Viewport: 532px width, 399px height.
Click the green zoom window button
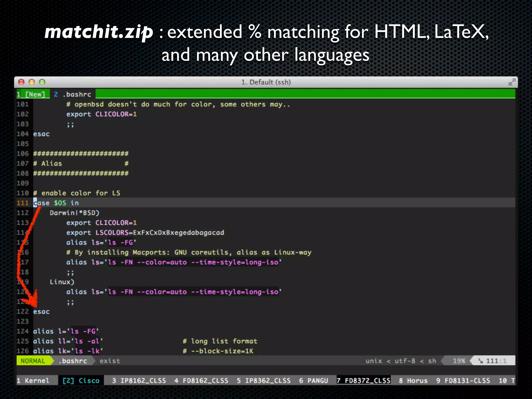click(x=42, y=82)
